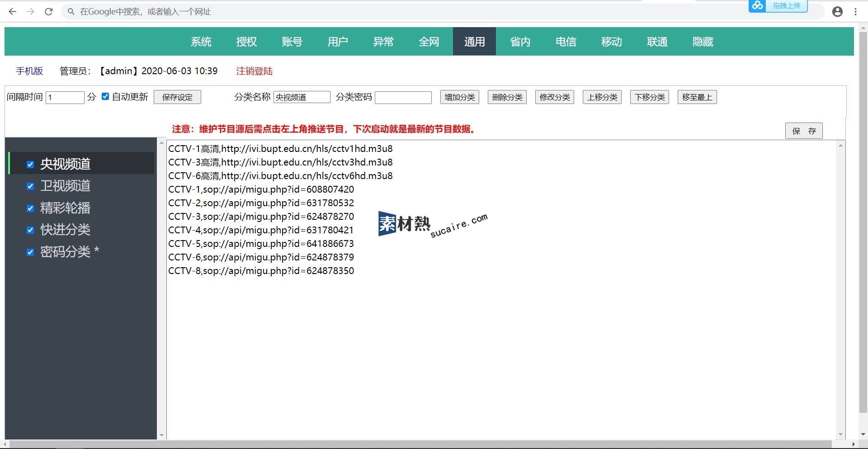Open the 全网 menu tab
868x449 pixels.
[429, 42]
